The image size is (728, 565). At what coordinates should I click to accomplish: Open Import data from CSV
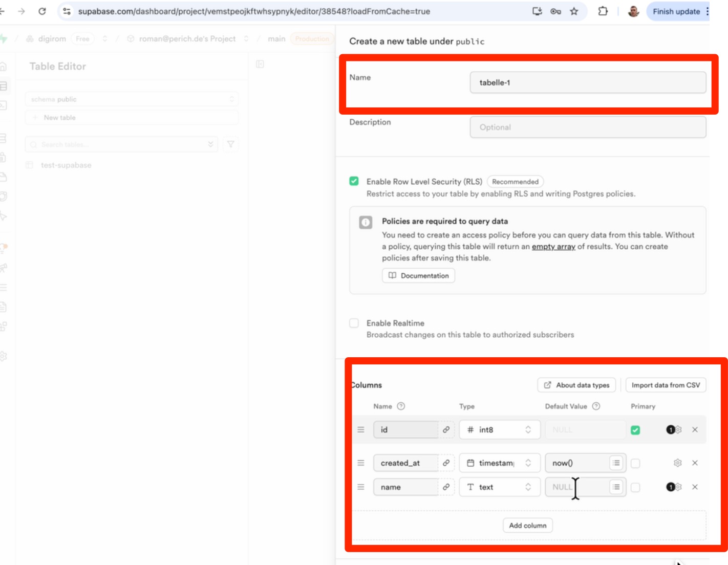(x=666, y=385)
